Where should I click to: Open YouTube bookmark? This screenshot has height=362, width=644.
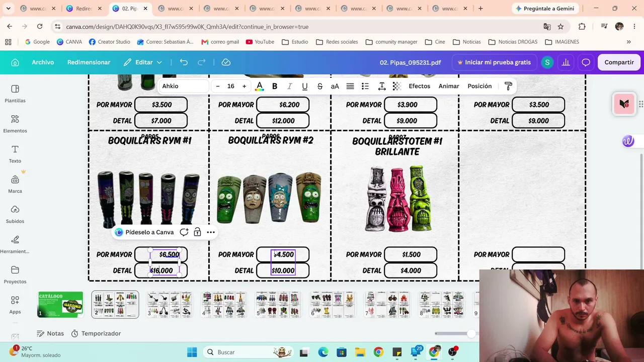[260, 42]
